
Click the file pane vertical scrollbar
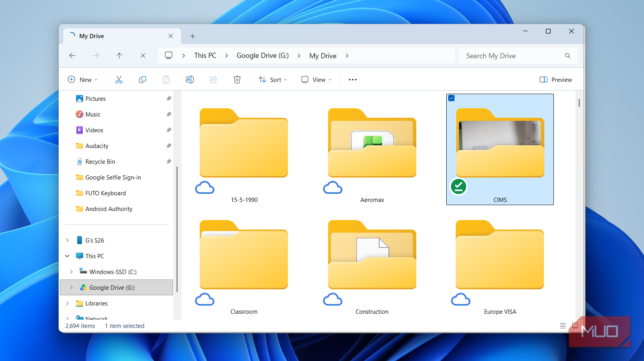(x=579, y=103)
